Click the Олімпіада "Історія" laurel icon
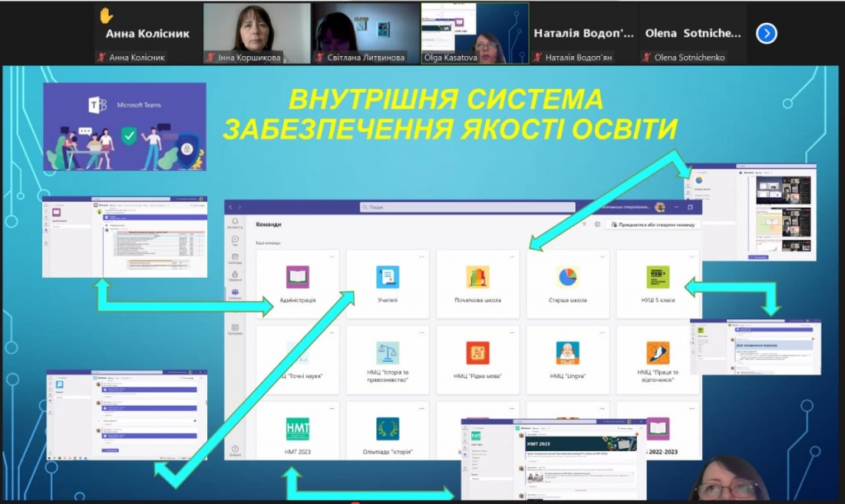 [x=388, y=429]
